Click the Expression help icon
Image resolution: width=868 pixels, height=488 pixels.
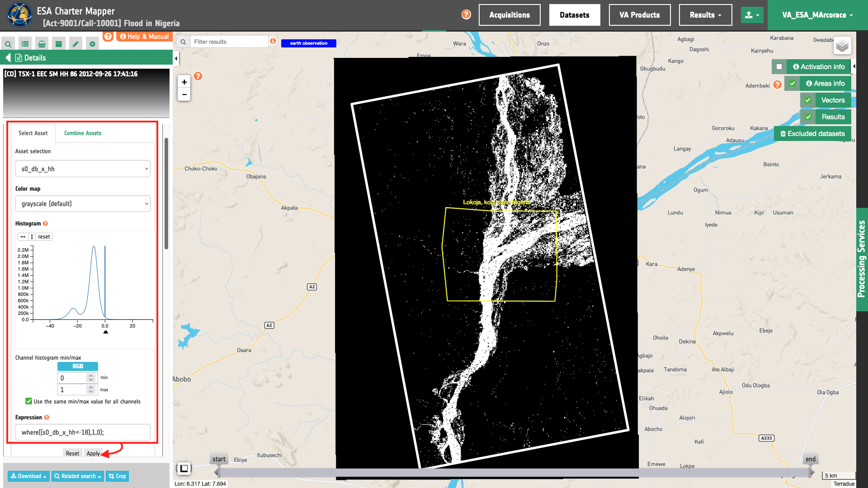(47, 418)
